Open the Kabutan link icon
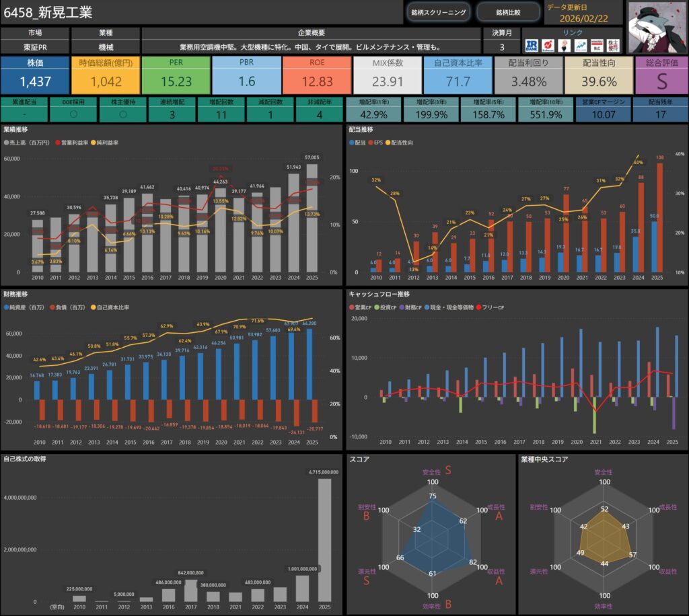The width and height of the screenshot is (689, 616). point(548,45)
